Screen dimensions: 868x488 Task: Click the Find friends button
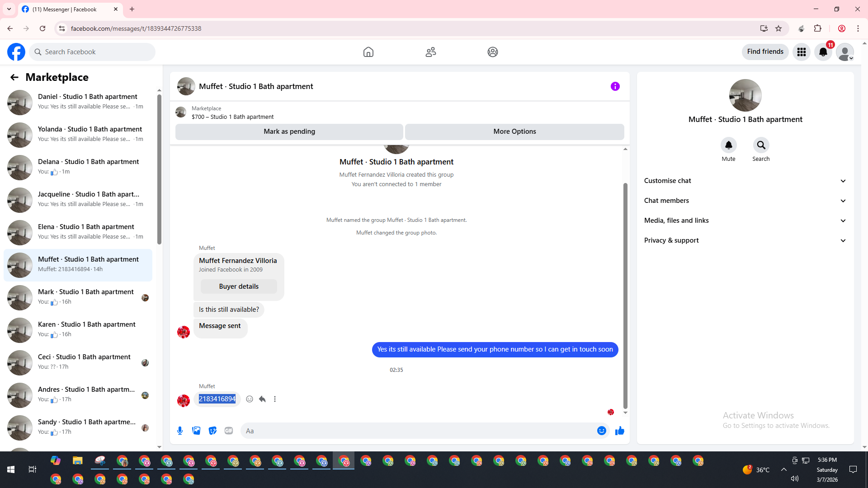click(765, 52)
